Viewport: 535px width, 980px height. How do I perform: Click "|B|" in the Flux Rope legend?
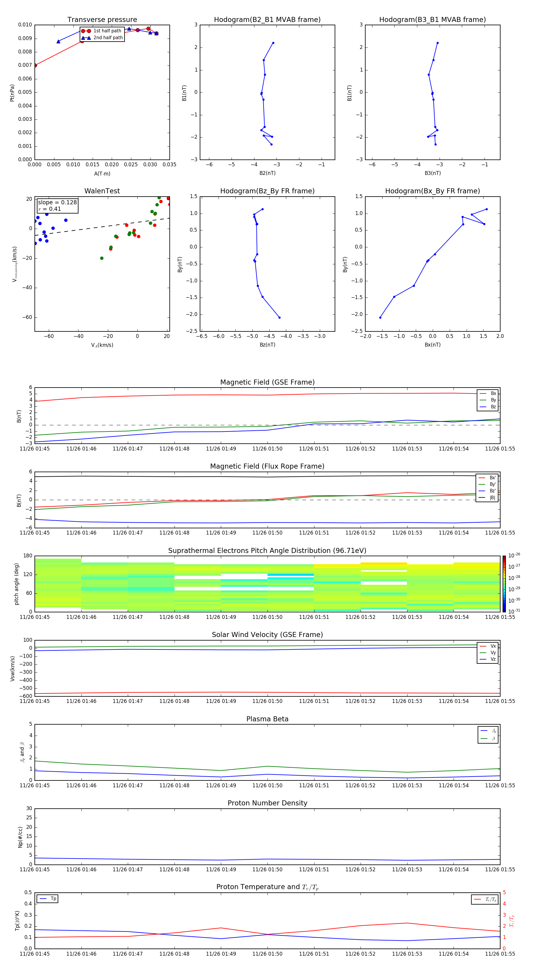[x=492, y=498]
